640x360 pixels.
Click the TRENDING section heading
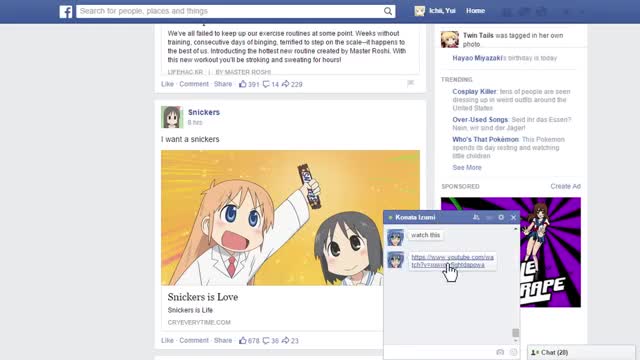457,80
